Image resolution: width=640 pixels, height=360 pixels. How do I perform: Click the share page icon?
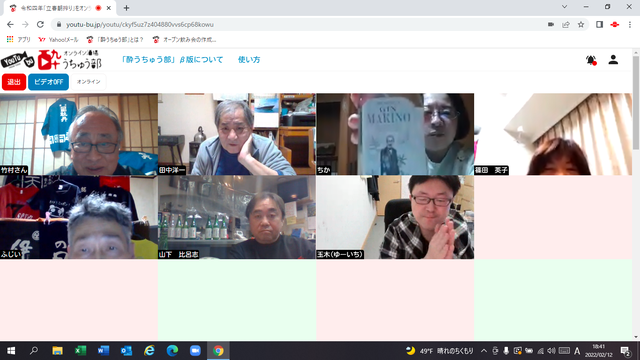(566, 24)
